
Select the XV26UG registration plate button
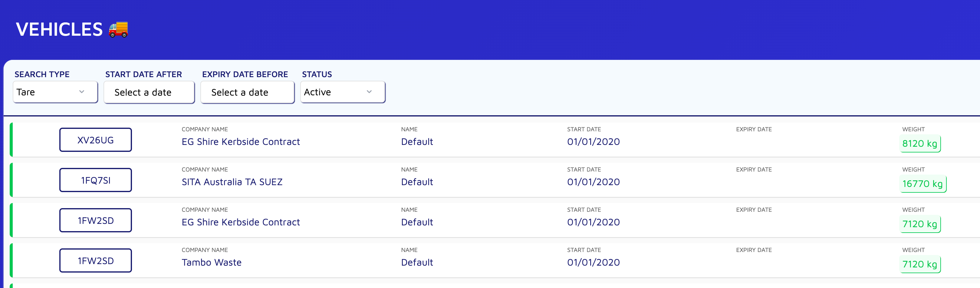96,140
